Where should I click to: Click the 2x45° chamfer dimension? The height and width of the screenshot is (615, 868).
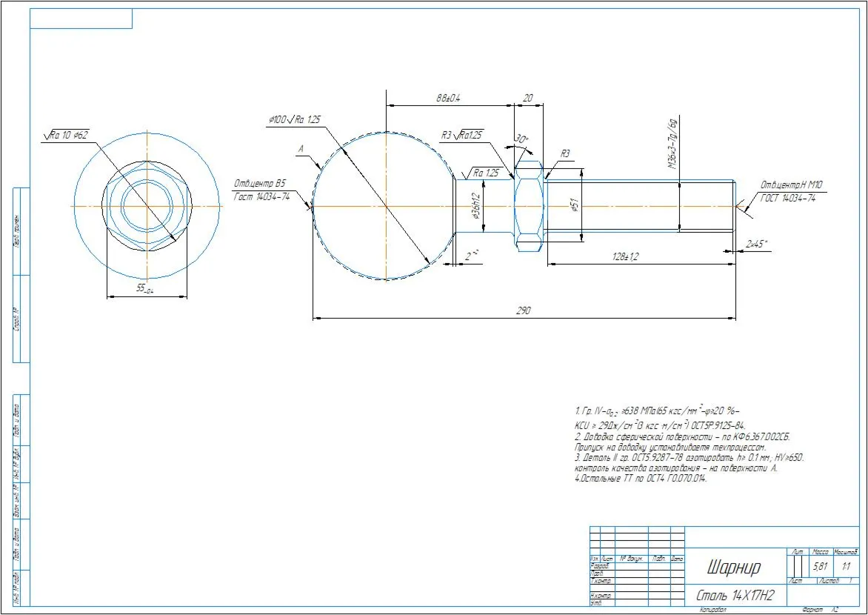pos(758,244)
